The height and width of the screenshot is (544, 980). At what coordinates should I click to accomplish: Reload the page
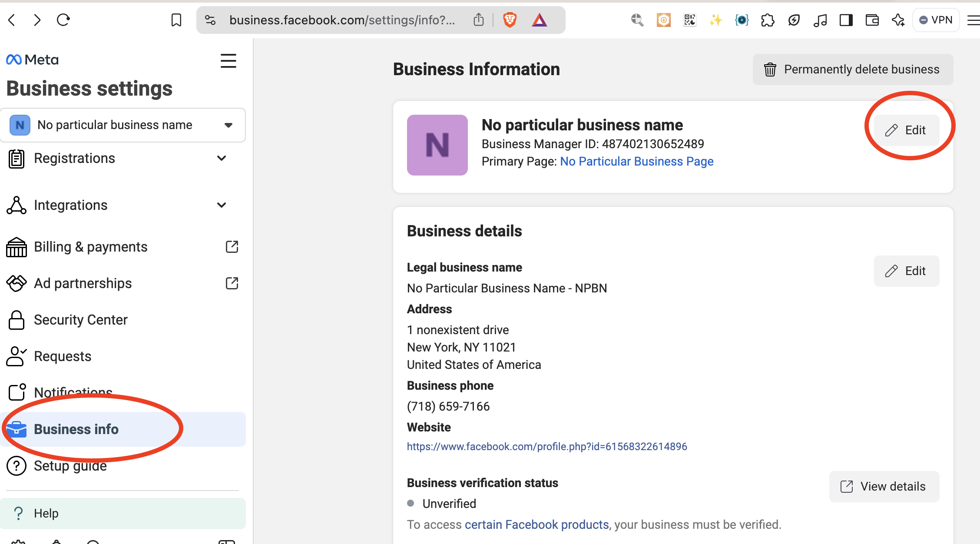pyautogui.click(x=63, y=20)
